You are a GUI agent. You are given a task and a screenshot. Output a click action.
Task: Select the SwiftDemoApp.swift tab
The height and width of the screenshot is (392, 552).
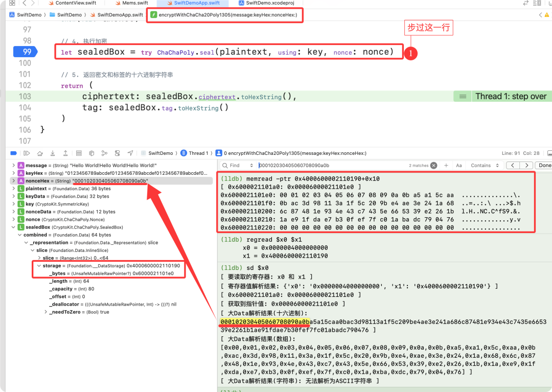pyautogui.click(x=193, y=3)
